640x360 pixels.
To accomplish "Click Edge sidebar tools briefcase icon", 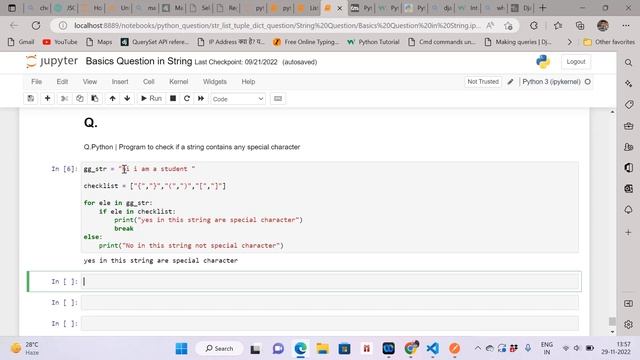I will click(629, 126).
